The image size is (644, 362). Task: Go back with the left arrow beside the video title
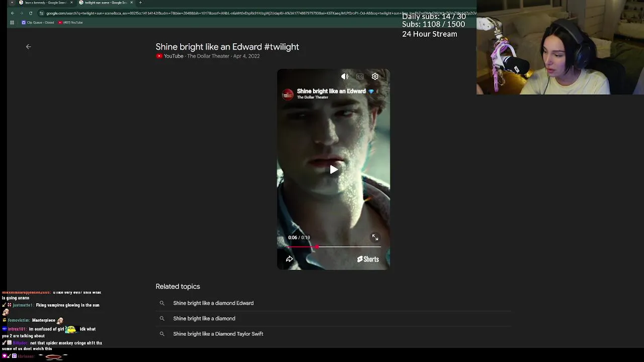(x=28, y=47)
